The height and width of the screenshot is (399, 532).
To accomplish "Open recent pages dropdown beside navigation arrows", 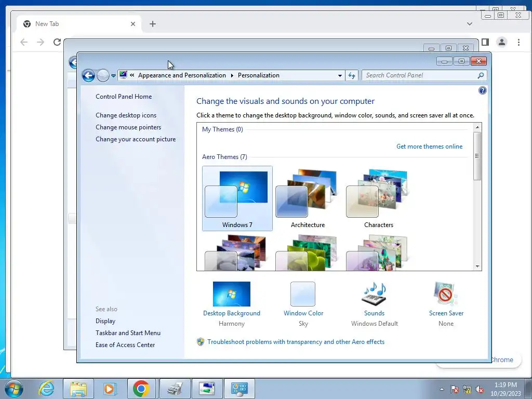I will (x=113, y=76).
